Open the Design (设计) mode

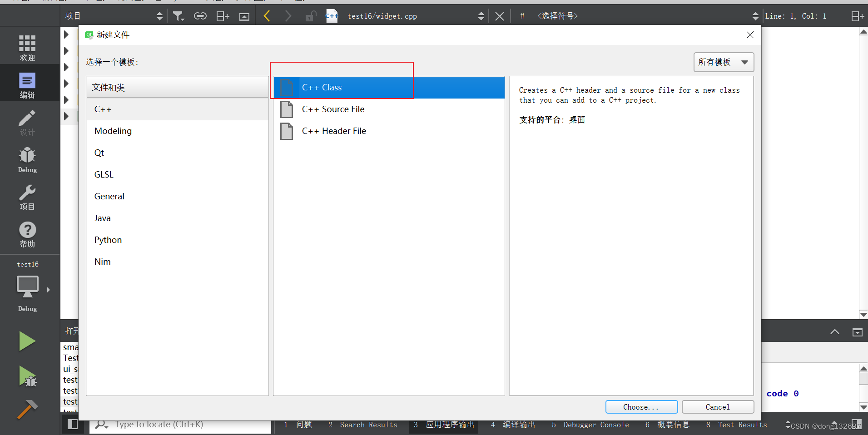click(27, 123)
